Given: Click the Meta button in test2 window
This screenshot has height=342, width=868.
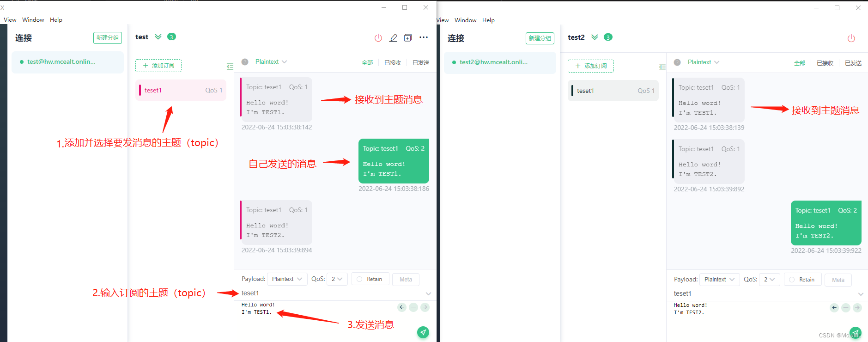Looking at the screenshot, I should (838, 280).
